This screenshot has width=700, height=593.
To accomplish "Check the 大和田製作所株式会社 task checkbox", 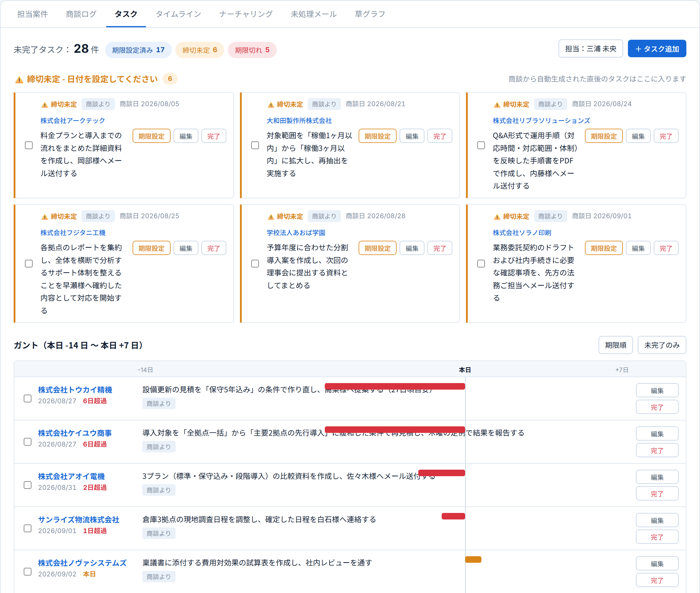I will (x=255, y=145).
